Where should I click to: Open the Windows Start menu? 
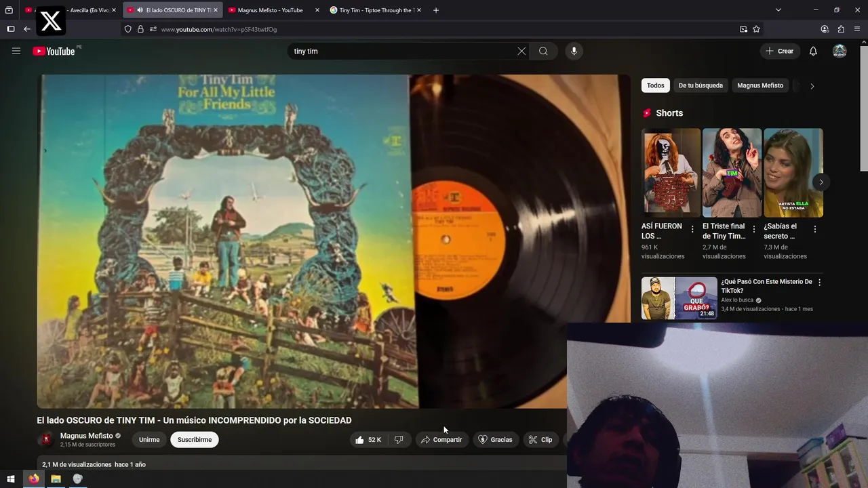[x=11, y=479]
